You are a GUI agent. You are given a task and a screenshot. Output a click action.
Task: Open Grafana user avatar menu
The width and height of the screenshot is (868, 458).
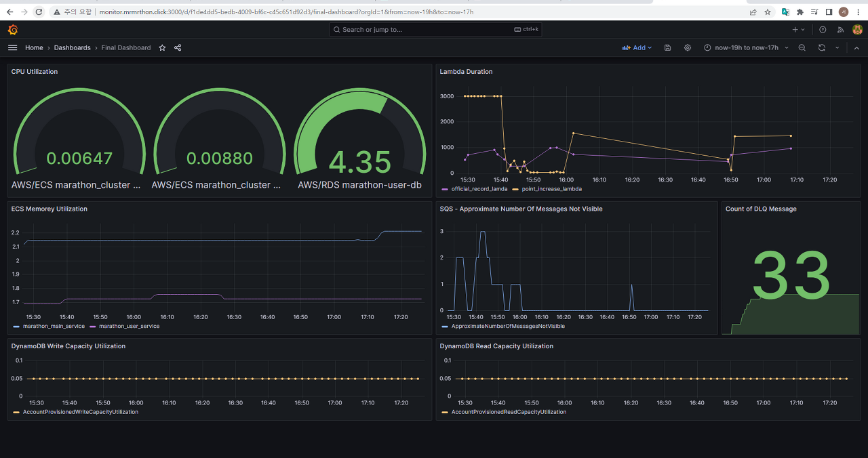click(x=858, y=30)
